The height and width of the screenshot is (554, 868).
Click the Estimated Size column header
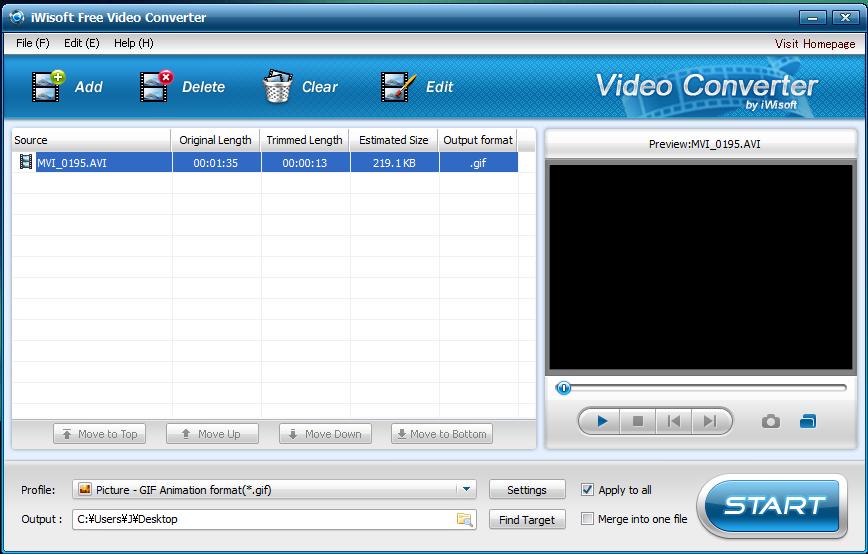point(394,140)
